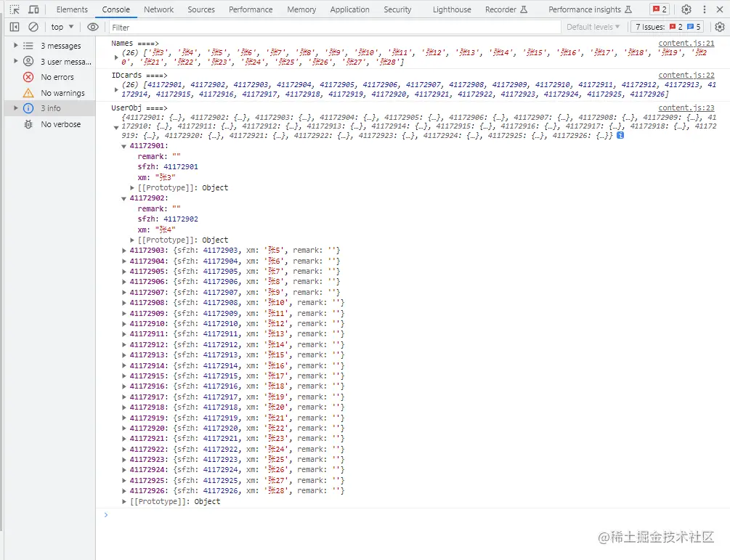Open the Memory tab
This screenshot has height=560, width=730.
(x=301, y=9)
